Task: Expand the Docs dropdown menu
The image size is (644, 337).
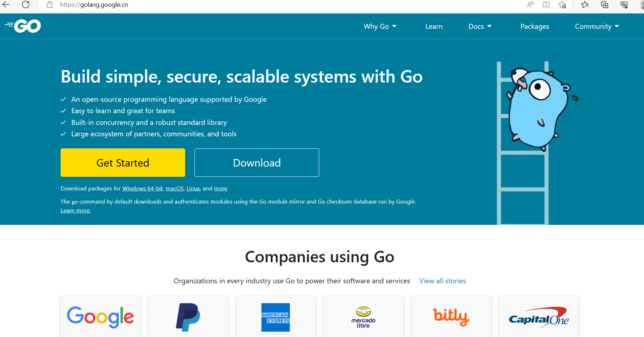Action: coord(480,26)
